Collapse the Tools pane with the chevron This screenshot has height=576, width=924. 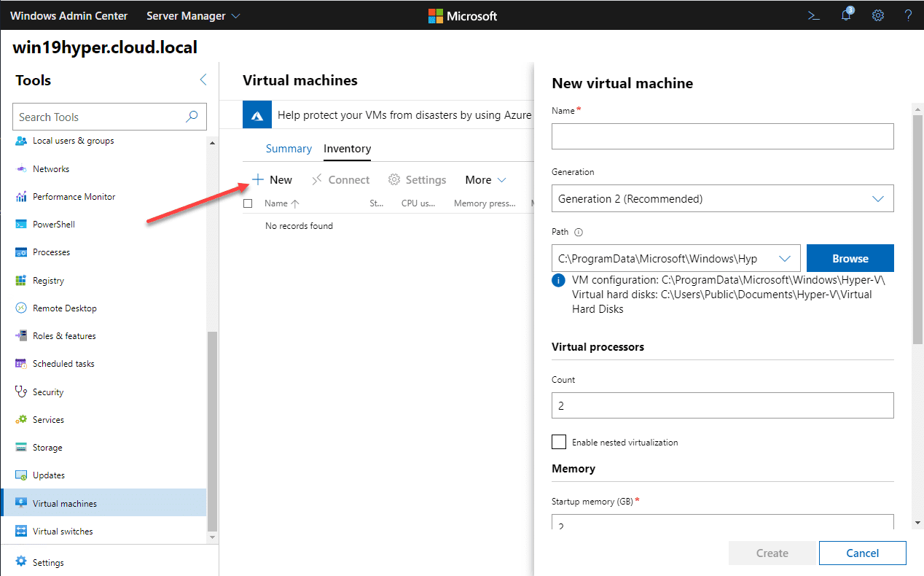203,80
